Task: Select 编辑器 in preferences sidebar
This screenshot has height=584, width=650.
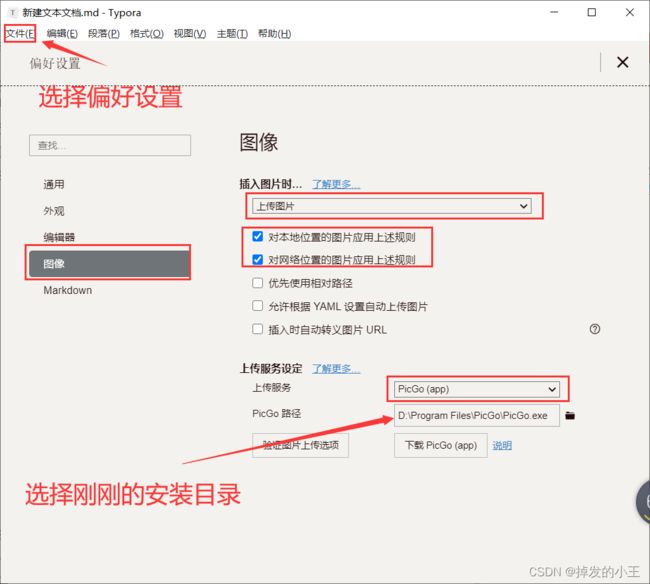Action: point(59,237)
